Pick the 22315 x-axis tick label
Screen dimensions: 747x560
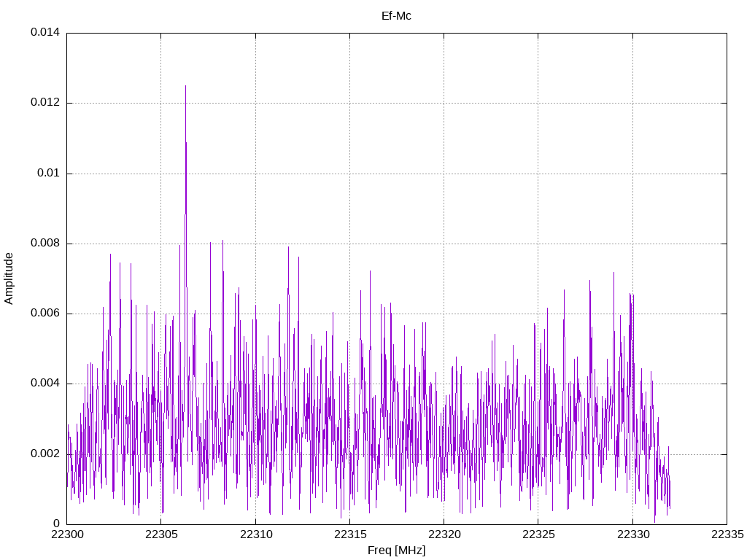pos(349,536)
